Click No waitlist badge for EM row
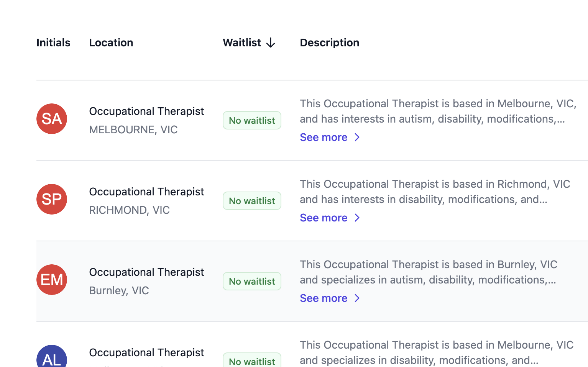Image resolution: width=588 pixels, height=367 pixels. [x=252, y=281]
